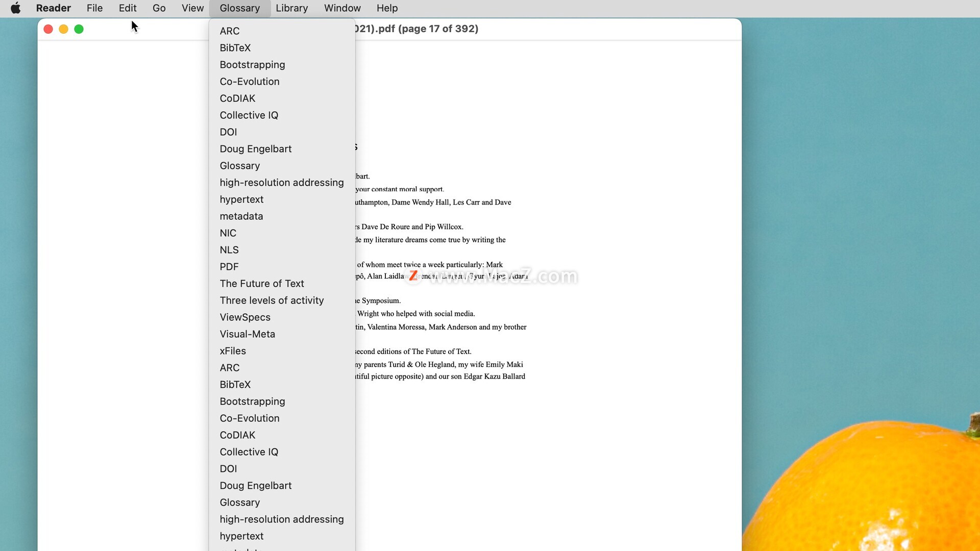Select the topmost ARC entry in the menu
The width and height of the screenshot is (980, 551).
coord(282,31)
